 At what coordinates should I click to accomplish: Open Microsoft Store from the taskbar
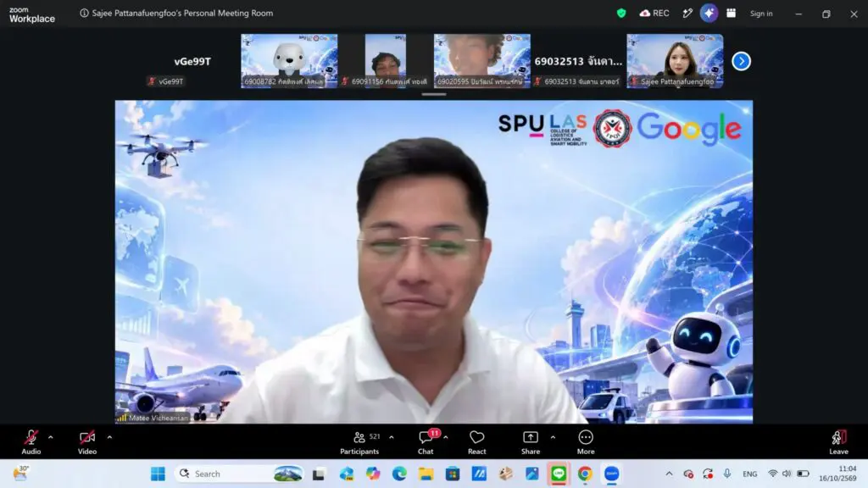pyautogui.click(x=453, y=474)
